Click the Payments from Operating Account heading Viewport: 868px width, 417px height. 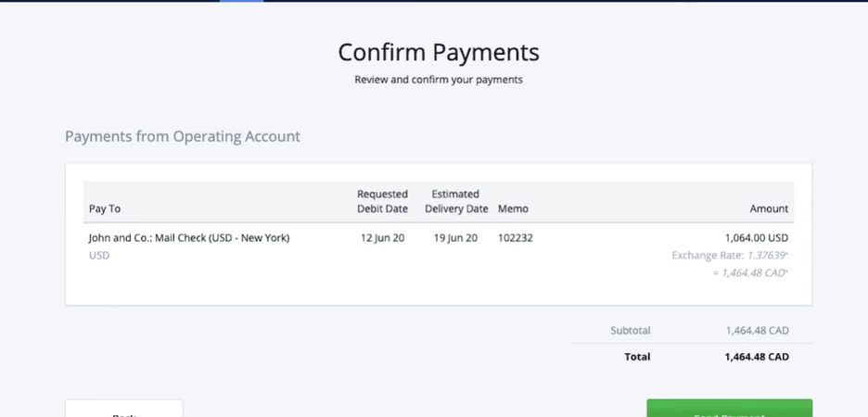tap(183, 136)
